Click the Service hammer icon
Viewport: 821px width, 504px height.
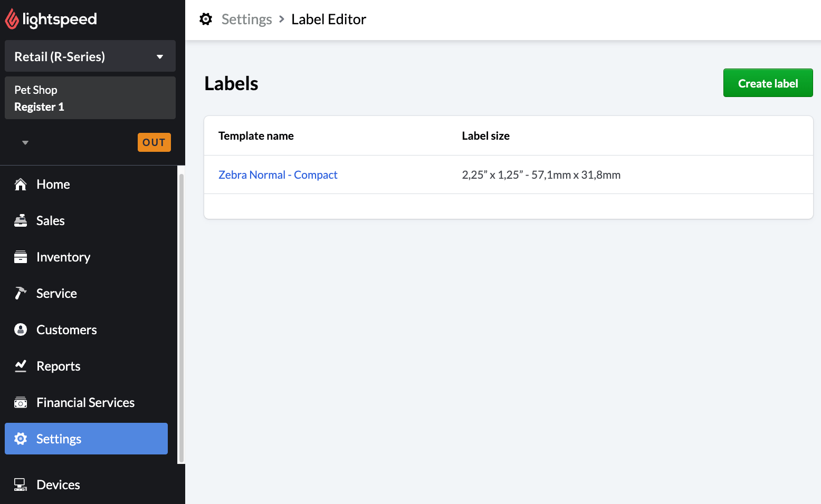pos(21,294)
